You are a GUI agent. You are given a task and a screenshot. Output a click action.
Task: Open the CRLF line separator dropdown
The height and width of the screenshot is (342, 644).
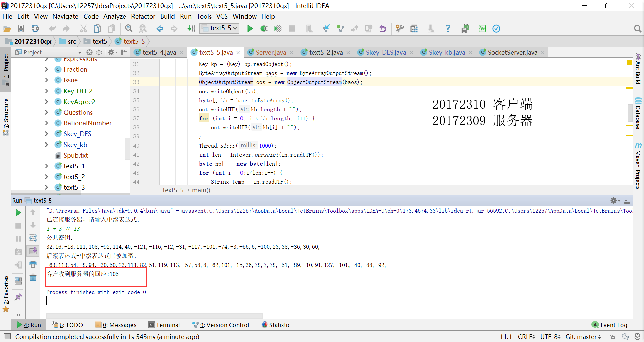pos(526,337)
